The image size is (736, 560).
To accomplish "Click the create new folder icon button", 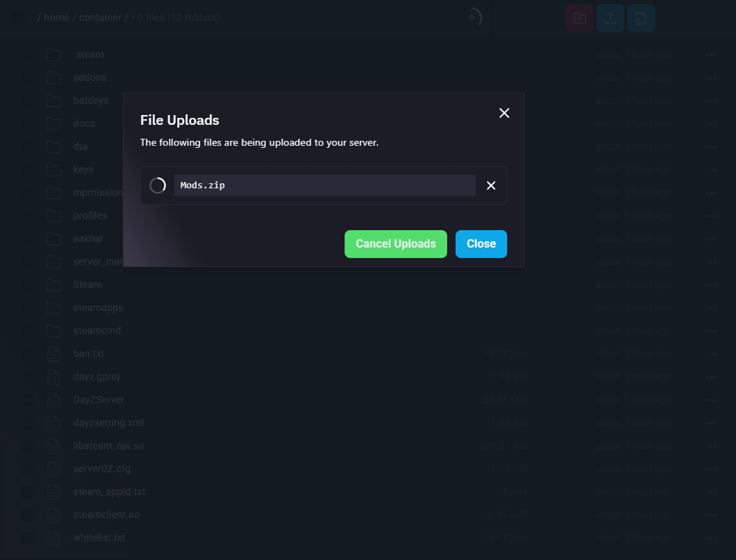I will pos(580,18).
